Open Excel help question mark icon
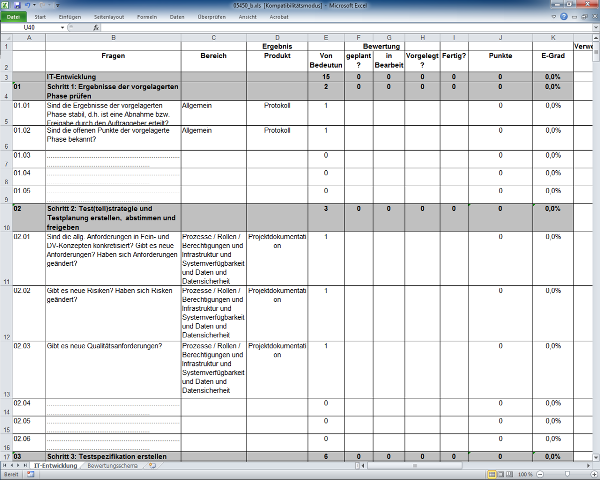 [x=566, y=18]
